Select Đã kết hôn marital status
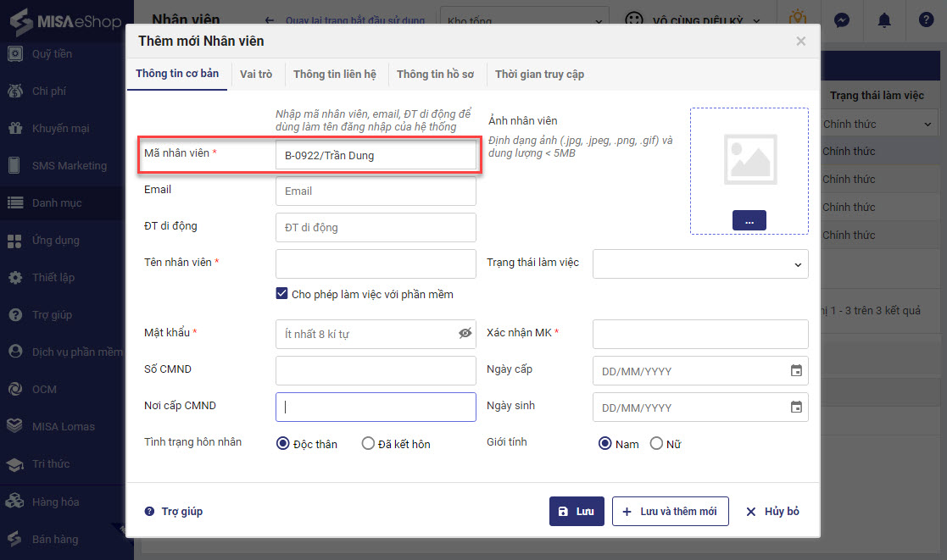 [x=368, y=444]
